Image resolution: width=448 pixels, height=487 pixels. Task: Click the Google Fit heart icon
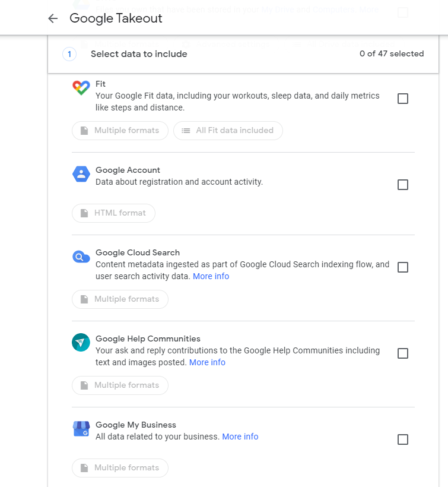tap(81, 88)
